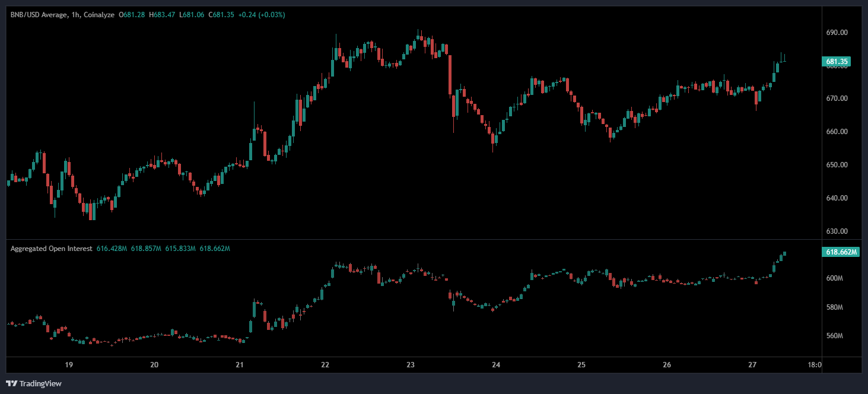
Task: Click the 681.35 current price label
Action: coord(837,62)
